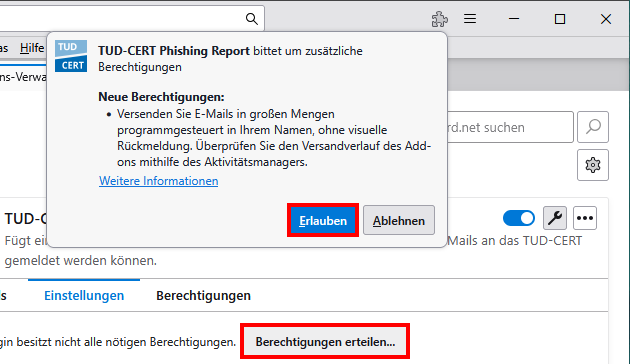
Task: Click the add-on search magnifier button
Action: click(x=593, y=127)
